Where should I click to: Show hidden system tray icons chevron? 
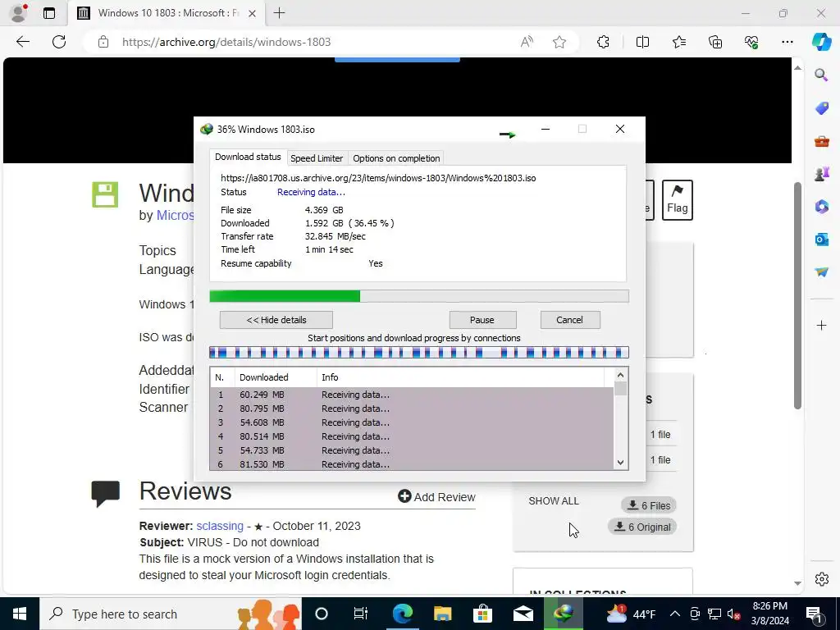click(675, 614)
